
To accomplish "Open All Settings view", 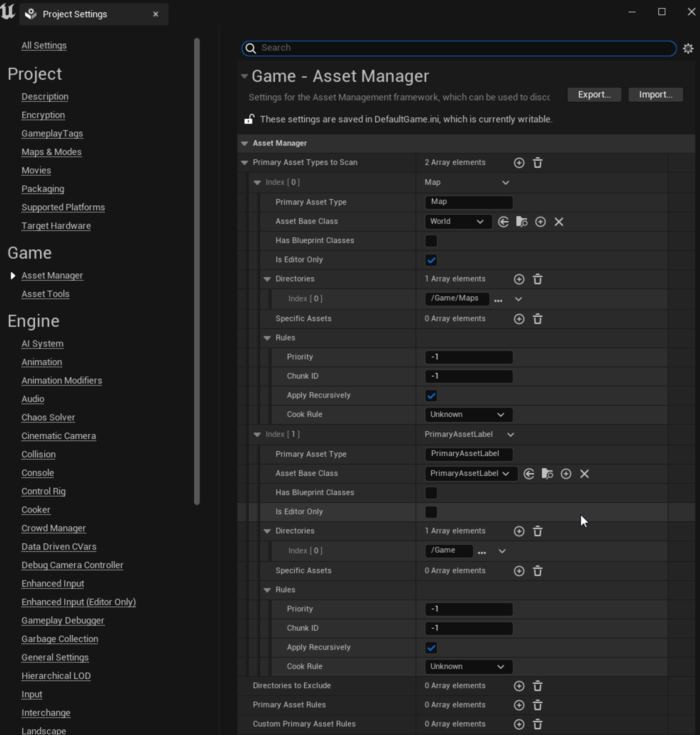I will (x=44, y=45).
